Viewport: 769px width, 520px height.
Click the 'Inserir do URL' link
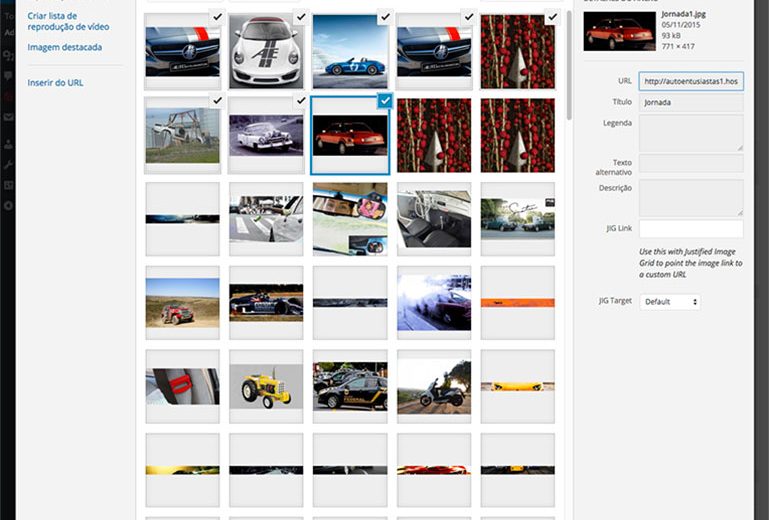coord(55,82)
